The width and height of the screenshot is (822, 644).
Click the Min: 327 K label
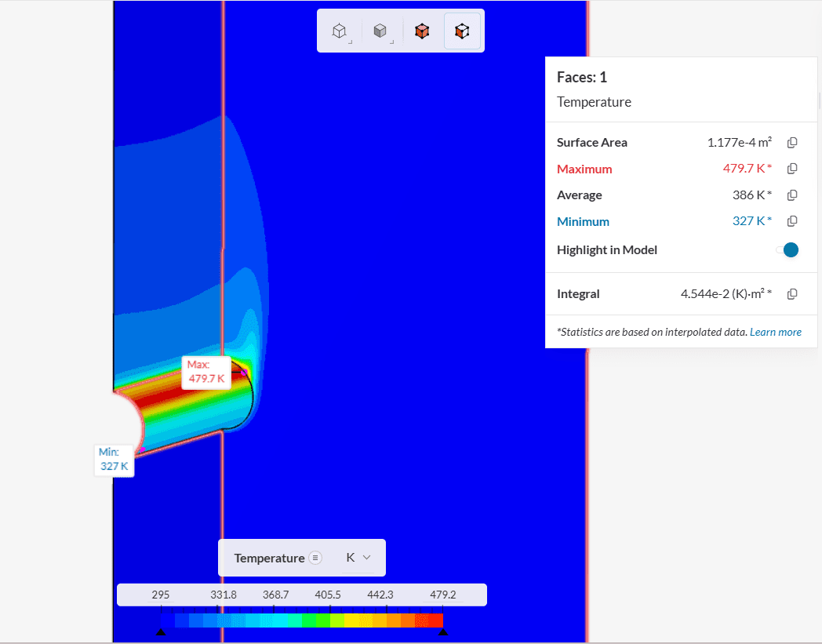[x=114, y=460]
